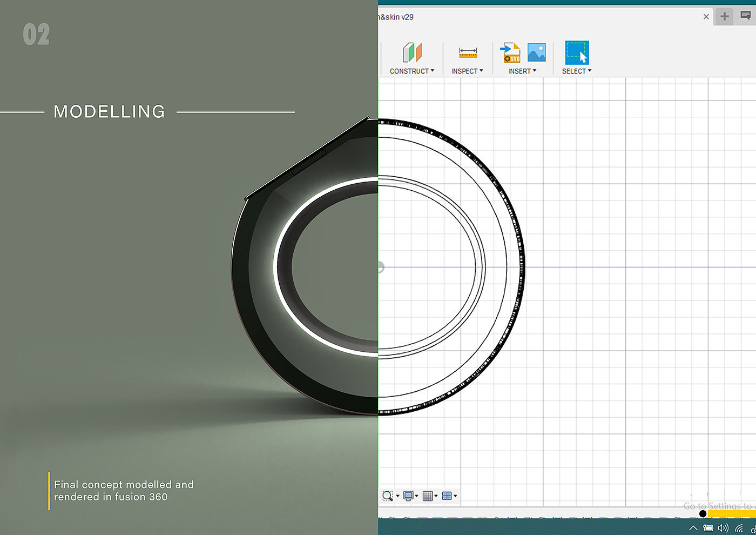Click the Zoom Window magnifier icon

pyautogui.click(x=387, y=496)
